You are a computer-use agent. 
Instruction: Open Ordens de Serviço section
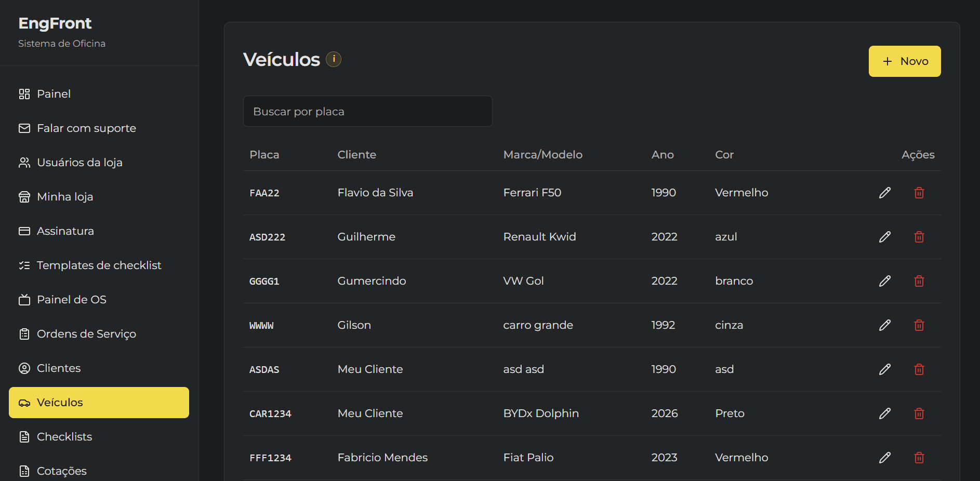[86, 334]
